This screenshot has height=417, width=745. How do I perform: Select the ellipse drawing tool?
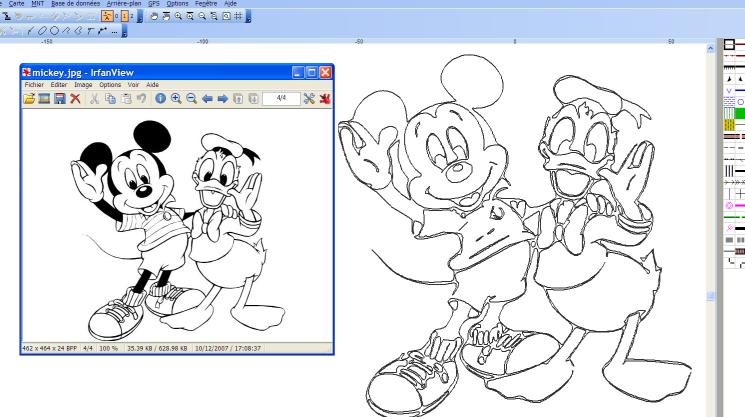[42, 31]
